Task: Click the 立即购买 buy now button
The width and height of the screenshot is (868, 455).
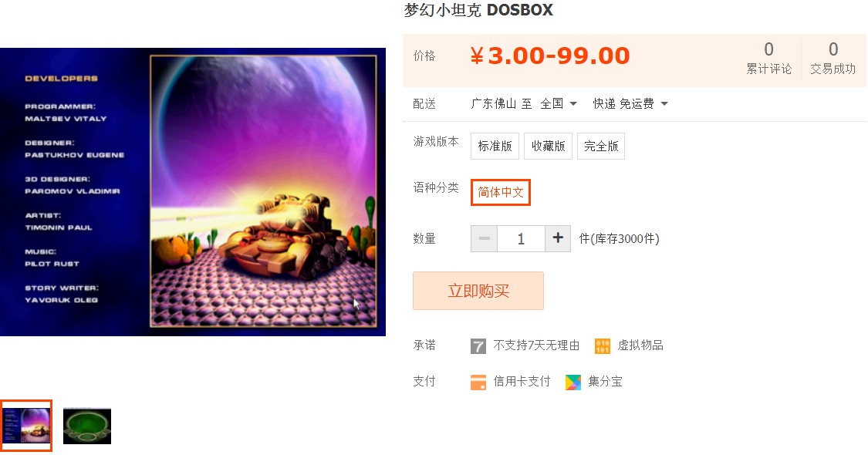Action: (x=478, y=291)
